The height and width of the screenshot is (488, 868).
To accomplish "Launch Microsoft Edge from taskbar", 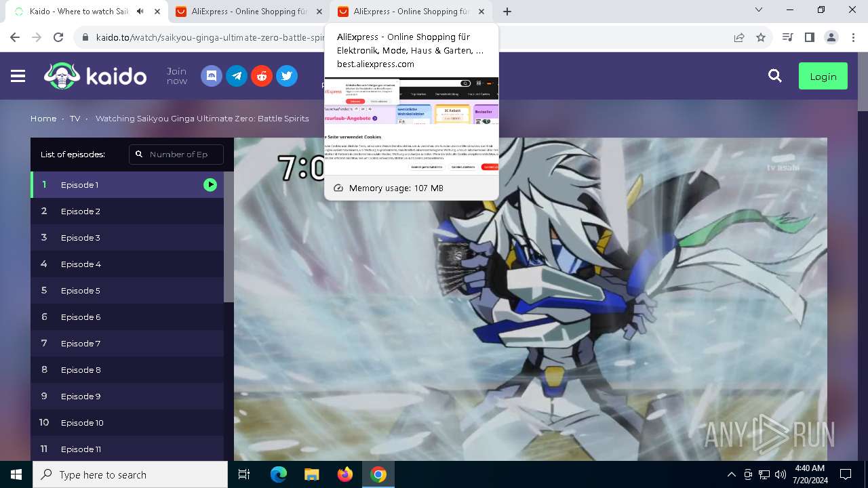I will pyautogui.click(x=279, y=474).
